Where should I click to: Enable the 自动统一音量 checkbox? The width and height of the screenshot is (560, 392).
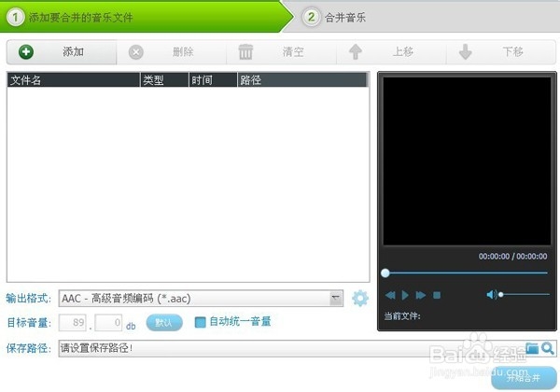(201, 322)
